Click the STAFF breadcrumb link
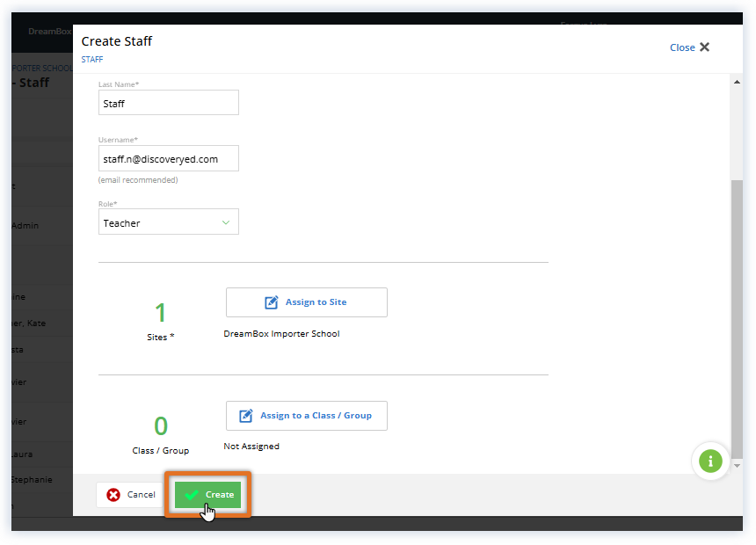This screenshot has height=545, width=756. 92,59
